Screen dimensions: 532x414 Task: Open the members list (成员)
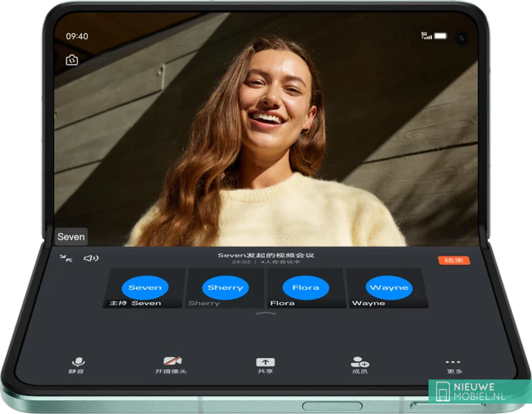pos(359,364)
